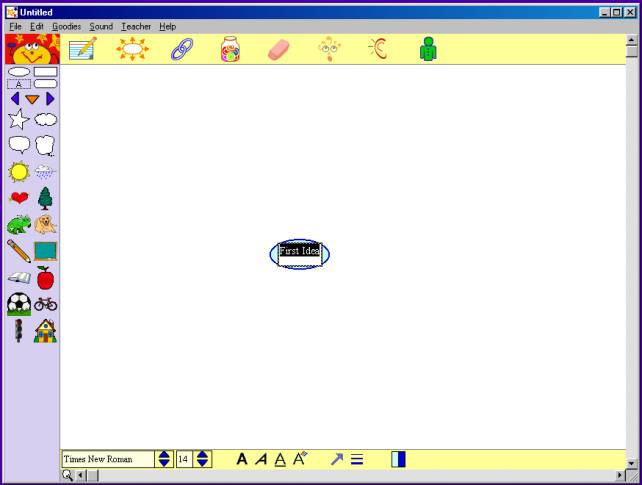Select the dashed text box symbol
Viewport: 642px width, 485px height.
click(19, 84)
